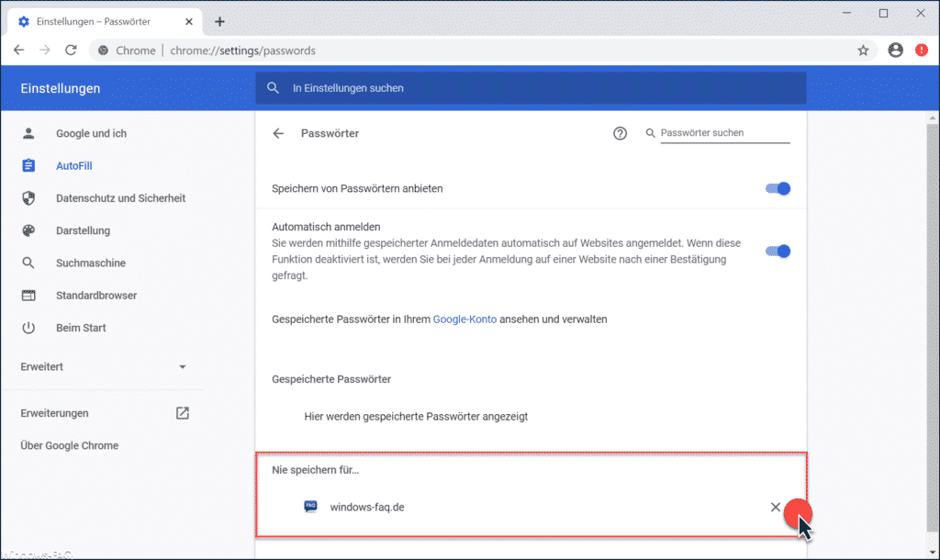This screenshot has height=560, width=940.
Task: Toggle Automatisch anmelden switch
Action: (x=778, y=251)
